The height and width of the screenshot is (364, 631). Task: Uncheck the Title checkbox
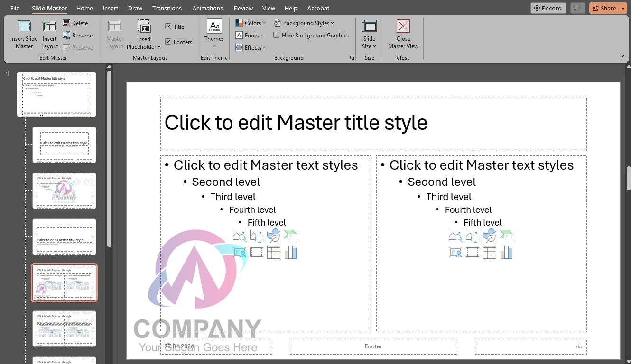[x=168, y=27]
